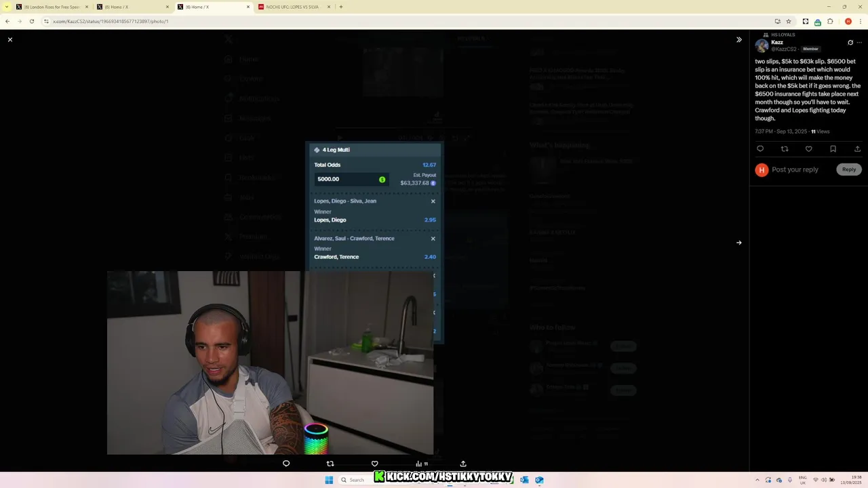The width and height of the screenshot is (868, 488).
Task: Open the Extensions puzzle icon
Action: [x=830, y=21]
